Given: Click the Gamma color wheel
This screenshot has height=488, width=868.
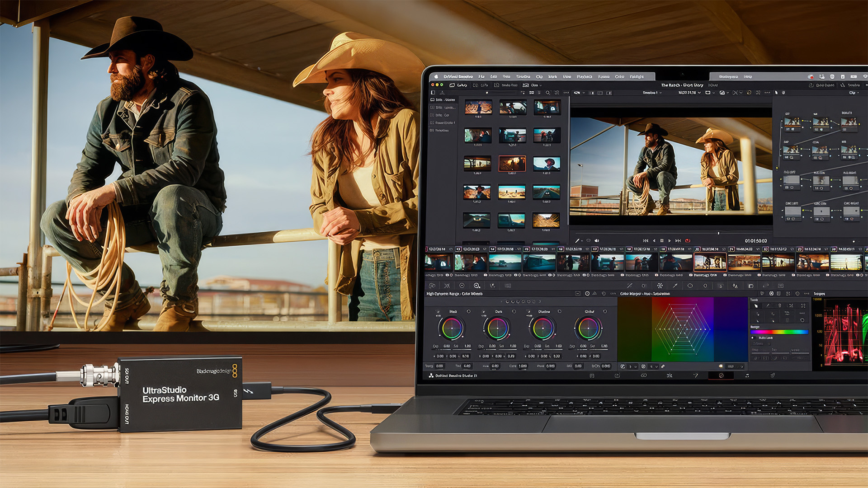Looking at the screenshot, I should [497, 328].
